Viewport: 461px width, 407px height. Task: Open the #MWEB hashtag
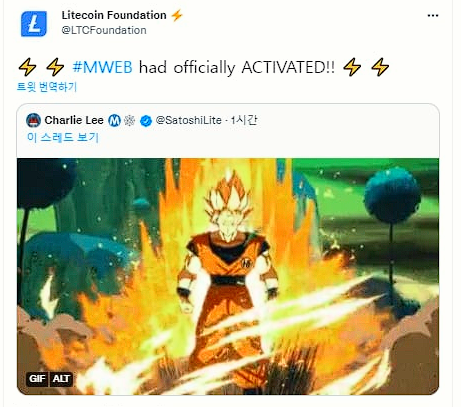coord(102,67)
